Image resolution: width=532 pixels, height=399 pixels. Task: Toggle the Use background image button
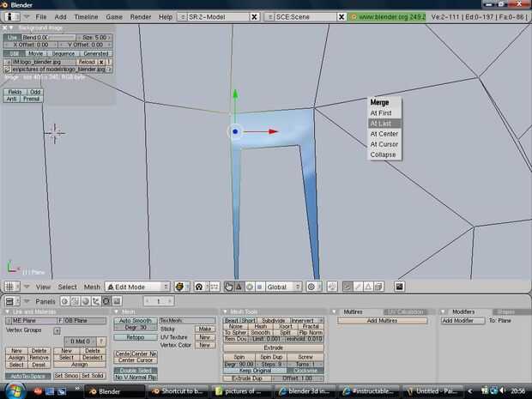[12, 37]
